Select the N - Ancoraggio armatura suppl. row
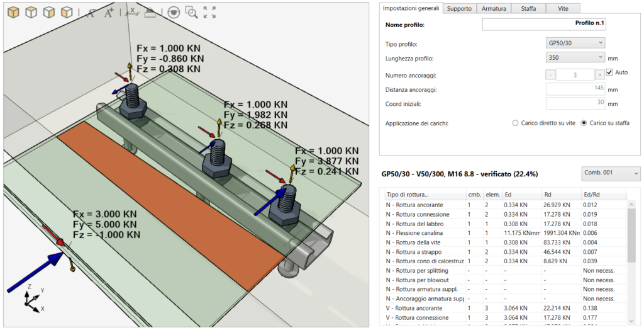Image resolution: width=644 pixels, height=330 pixels. [505, 299]
